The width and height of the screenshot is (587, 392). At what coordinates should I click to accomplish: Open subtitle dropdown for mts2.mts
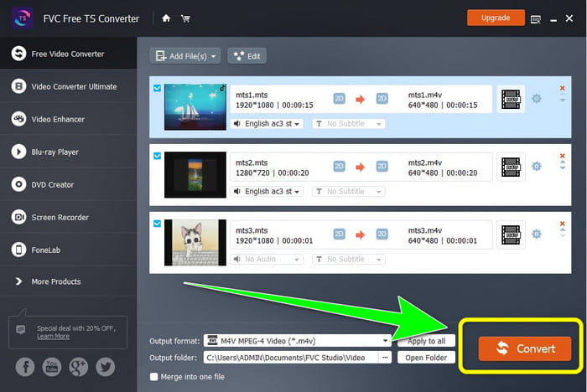point(349,192)
